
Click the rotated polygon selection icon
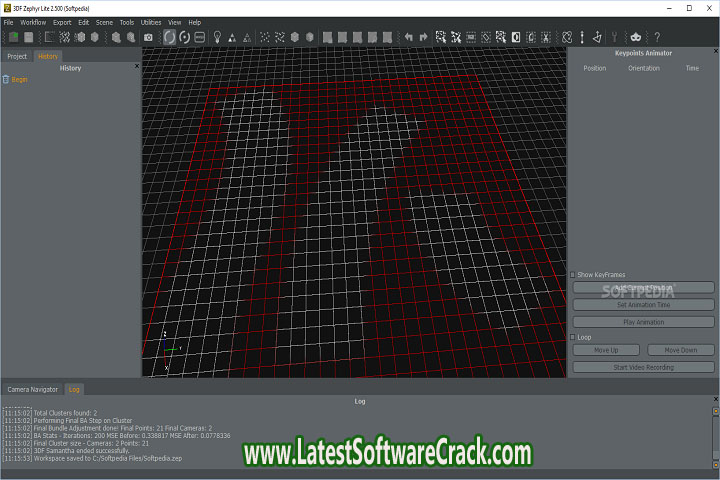[486, 37]
